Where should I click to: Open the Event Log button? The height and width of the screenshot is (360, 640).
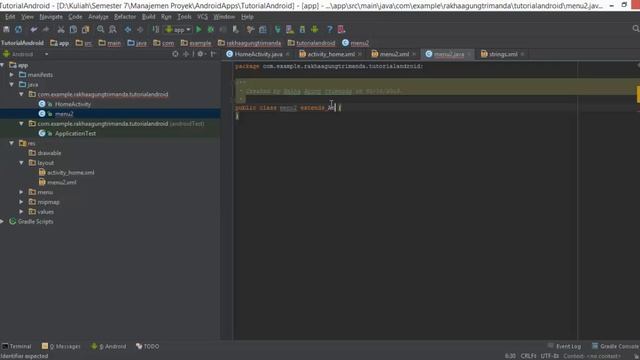point(564,346)
